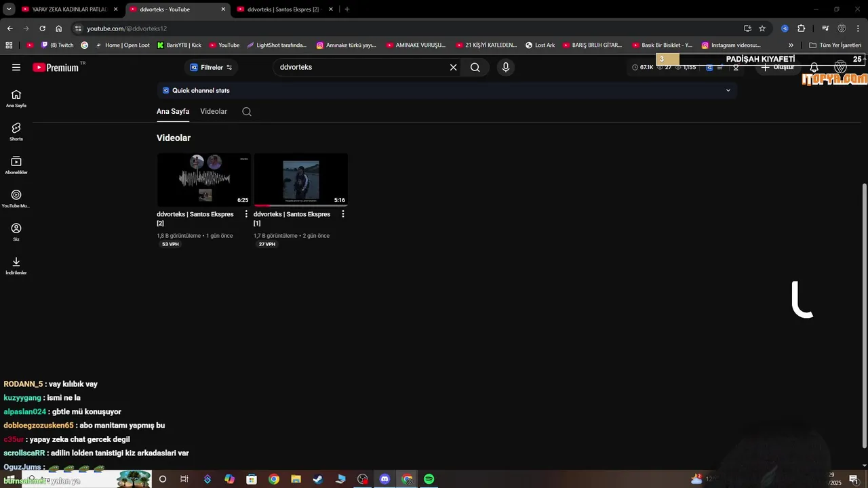The image size is (868, 488).
Task: Click the Oluştur create button
Action: coord(778,68)
